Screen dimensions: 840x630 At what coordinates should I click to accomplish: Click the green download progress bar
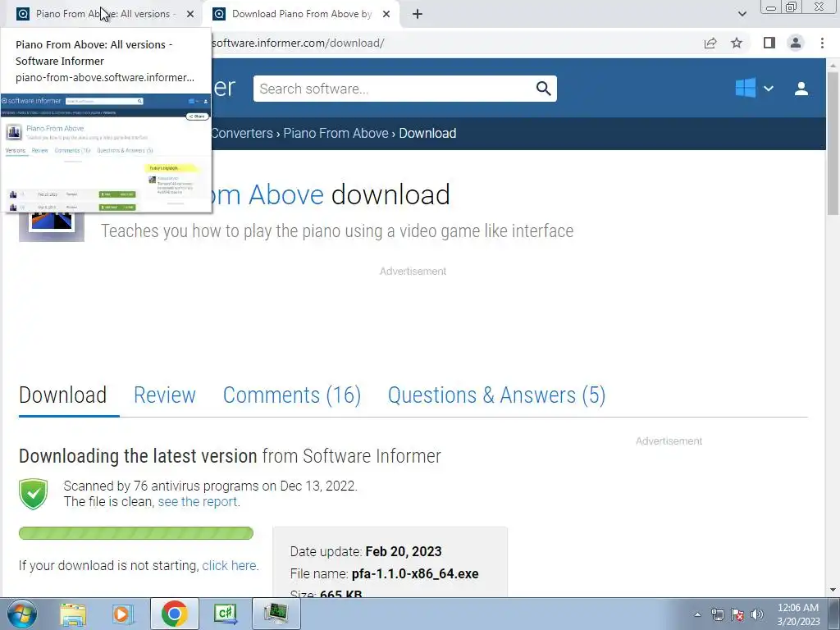click(x=136, y=533)
